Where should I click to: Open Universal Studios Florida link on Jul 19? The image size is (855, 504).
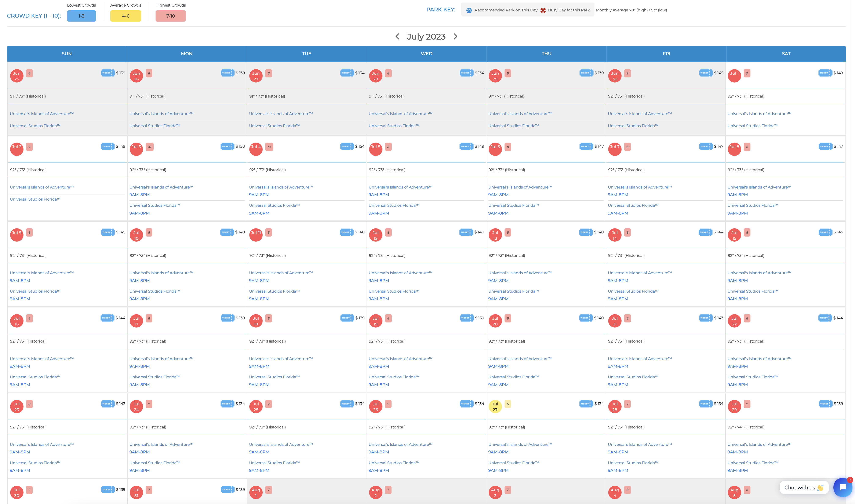[x=394, y=377]
